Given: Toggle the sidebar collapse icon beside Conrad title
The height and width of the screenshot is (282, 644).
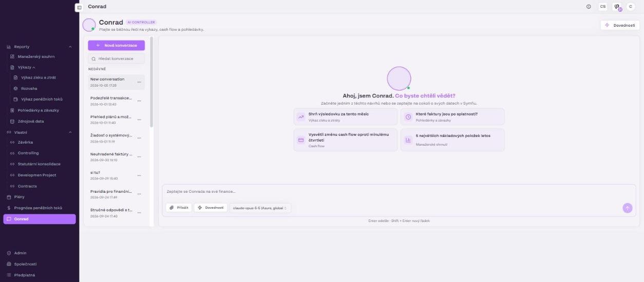Looking at the screenshot, I should click(x=79, y=7).
